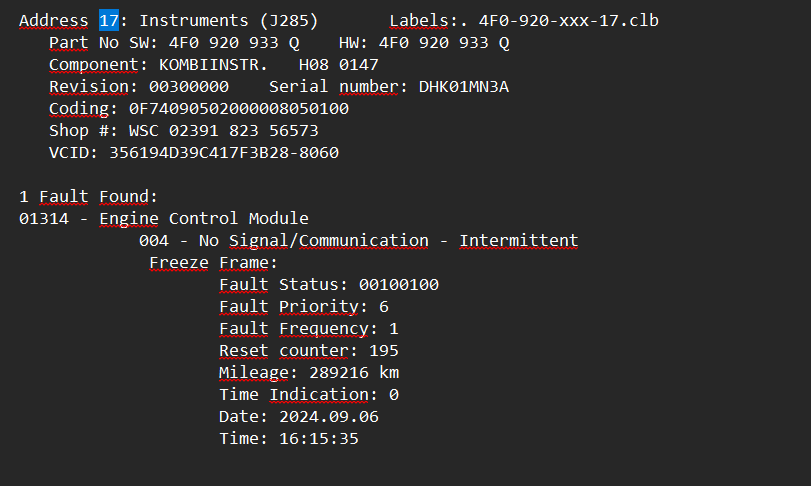Viewport: 811px width, 486px height.
Task: Click the underlined word Address
Action: 54,20
